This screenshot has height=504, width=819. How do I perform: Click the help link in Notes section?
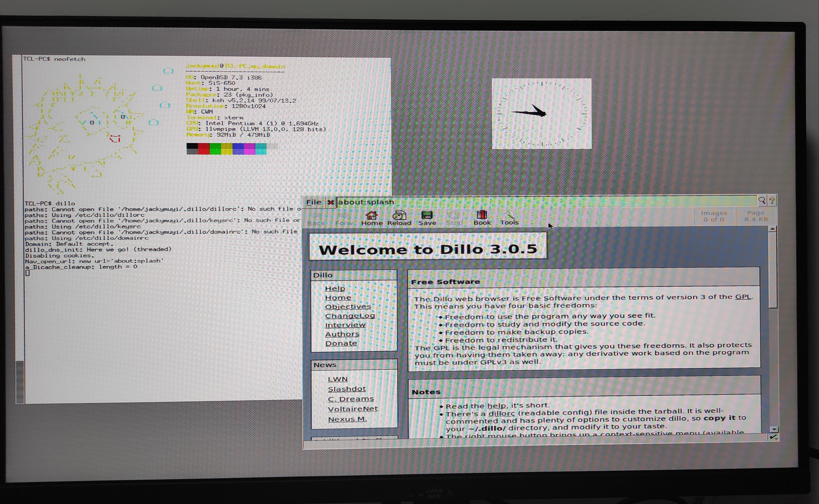496,406
